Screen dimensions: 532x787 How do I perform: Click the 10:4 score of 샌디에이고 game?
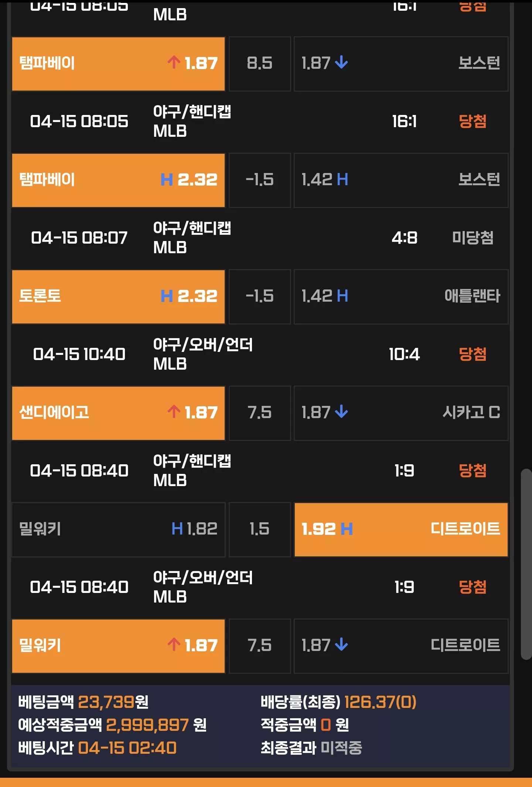[x=404, y=354]
